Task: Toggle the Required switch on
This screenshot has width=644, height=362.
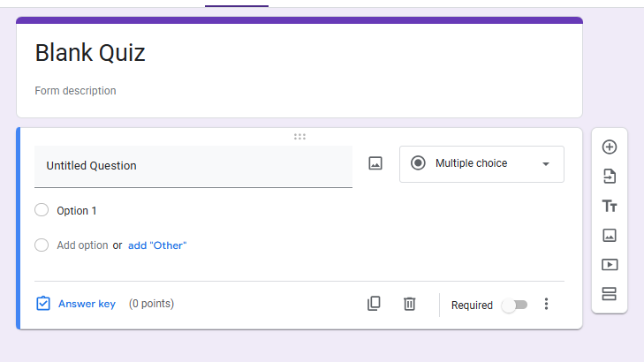Action: coord(513,305)
